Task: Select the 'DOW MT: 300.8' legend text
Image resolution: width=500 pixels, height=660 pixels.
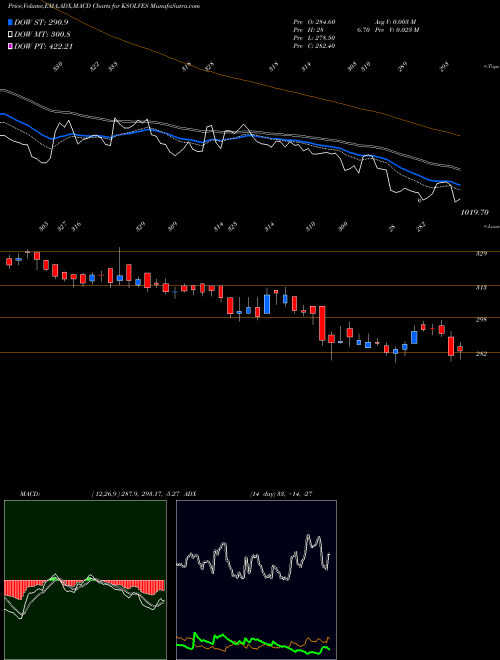Action: pos(42,34)
